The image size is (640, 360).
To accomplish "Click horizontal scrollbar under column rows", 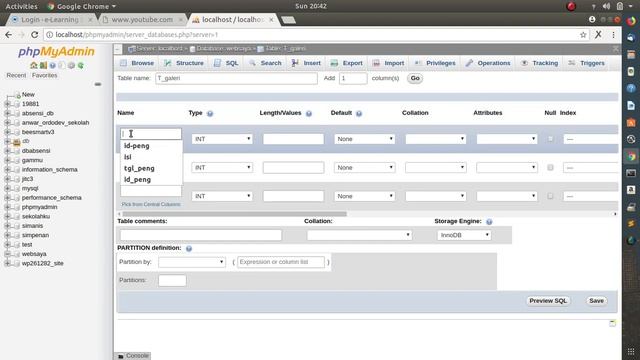I will click(235, 214).
